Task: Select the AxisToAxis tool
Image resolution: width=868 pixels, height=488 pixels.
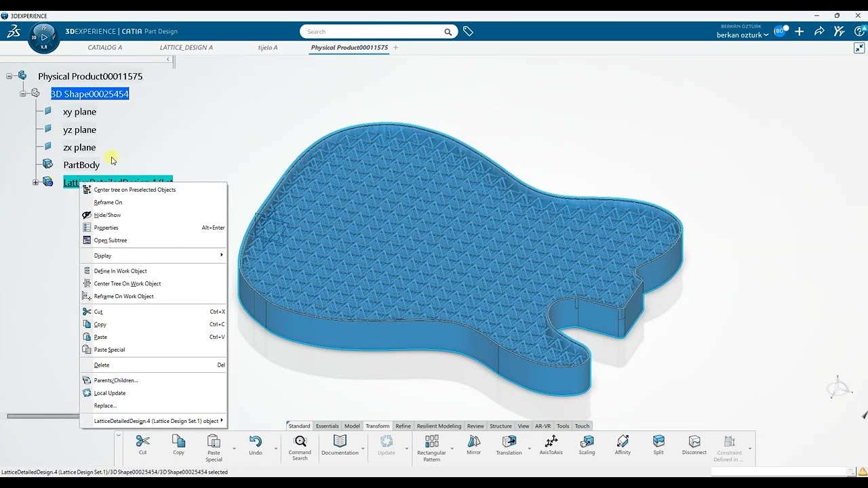Action: click(551, 445)
